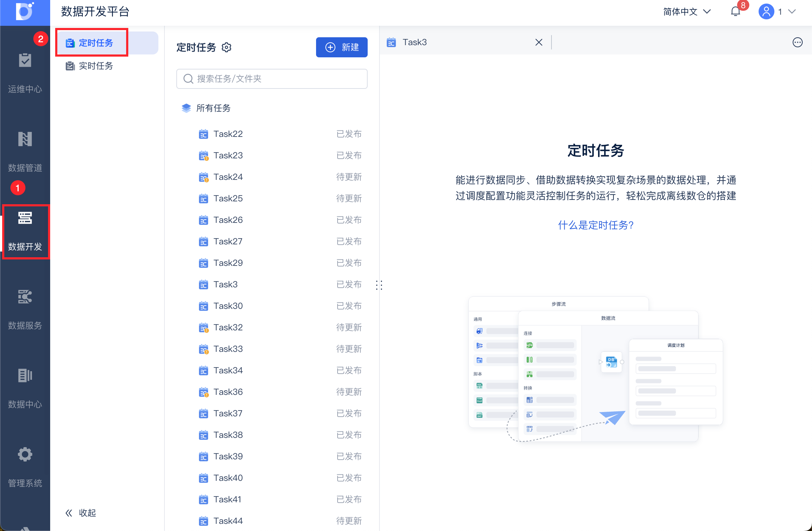812x531 pixels.
Task: Select the 定时任务 menu item
Action: 95,43
